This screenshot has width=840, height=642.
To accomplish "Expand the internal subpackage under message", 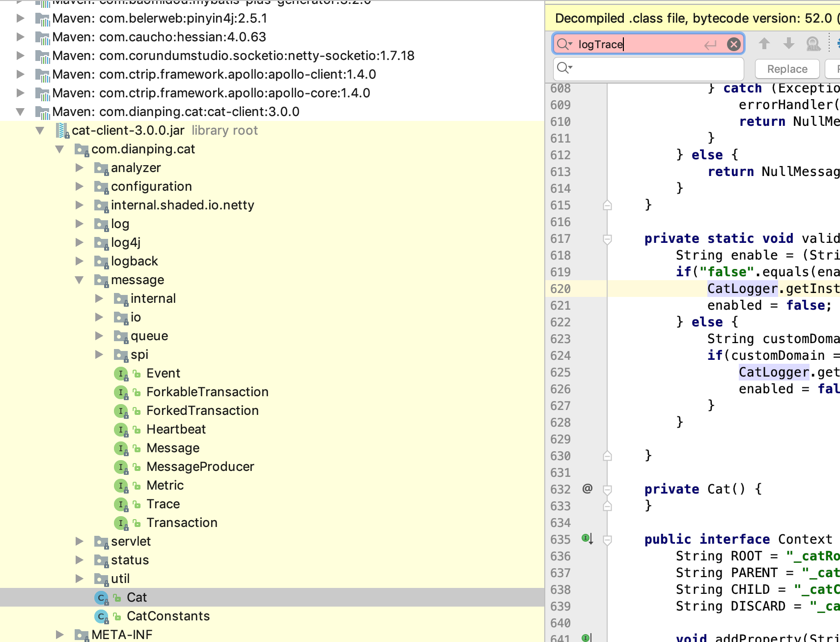I will pos(99,298).
